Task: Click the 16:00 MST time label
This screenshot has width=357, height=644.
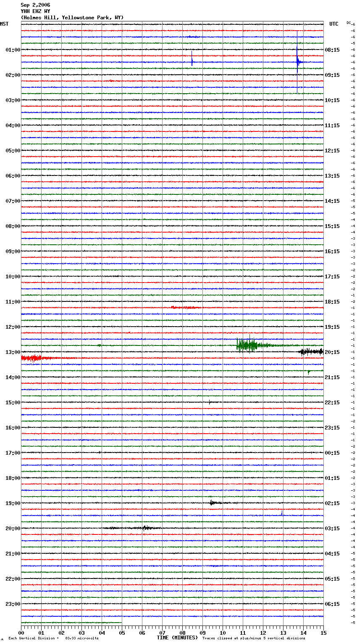Action: [13, 428]
